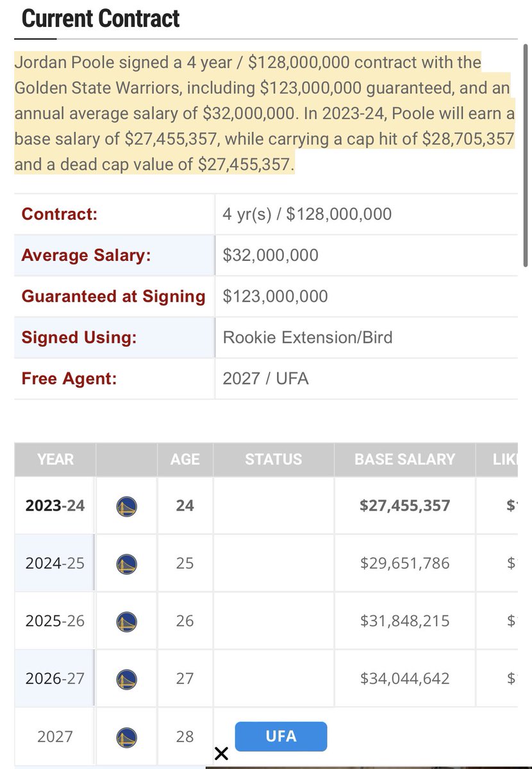Click the Warriors logo in the 2025-26 row
Screen dimensions: 532x769
pos(127,622)
